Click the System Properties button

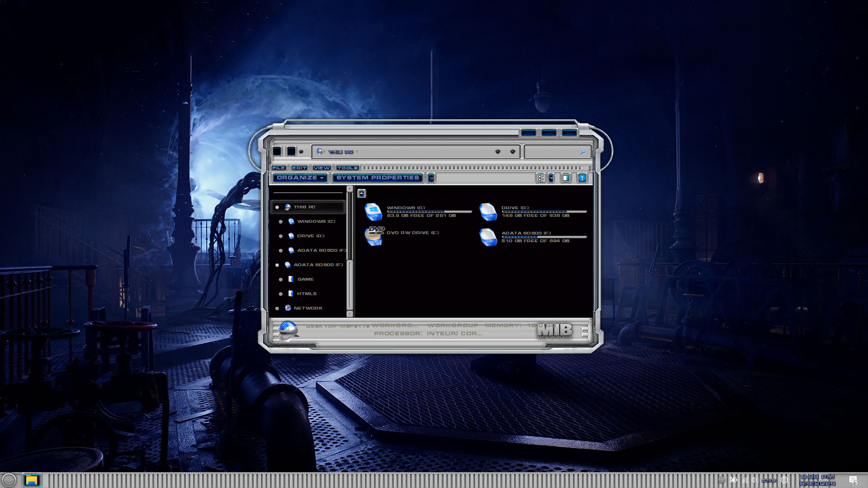[377, 178]
